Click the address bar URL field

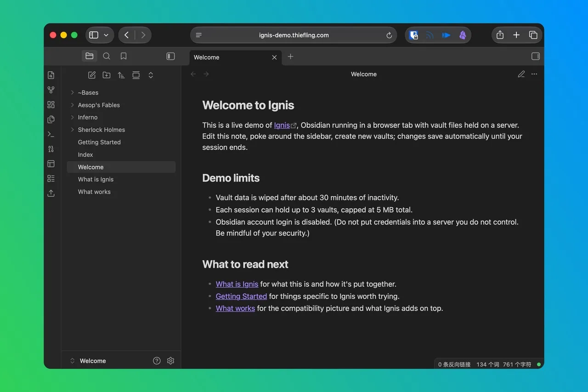294,35
